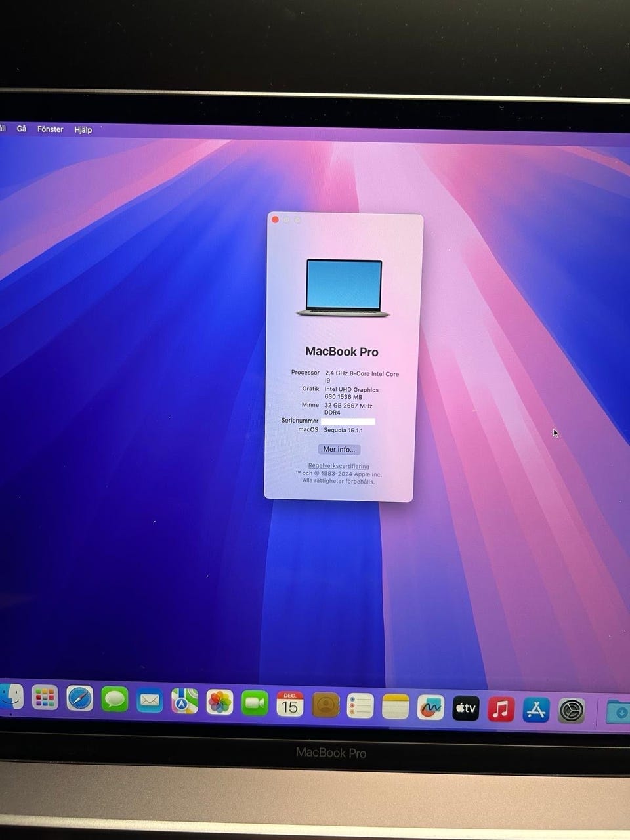Open the Gå menu
The height and width of the screenshot is (840, 630).
click(x=22, y=129)
